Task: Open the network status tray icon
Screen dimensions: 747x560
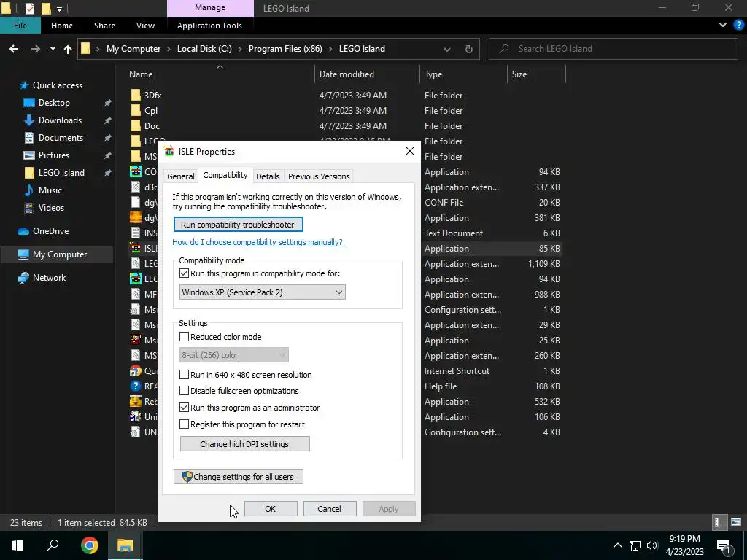Action: tap(635, 545)
